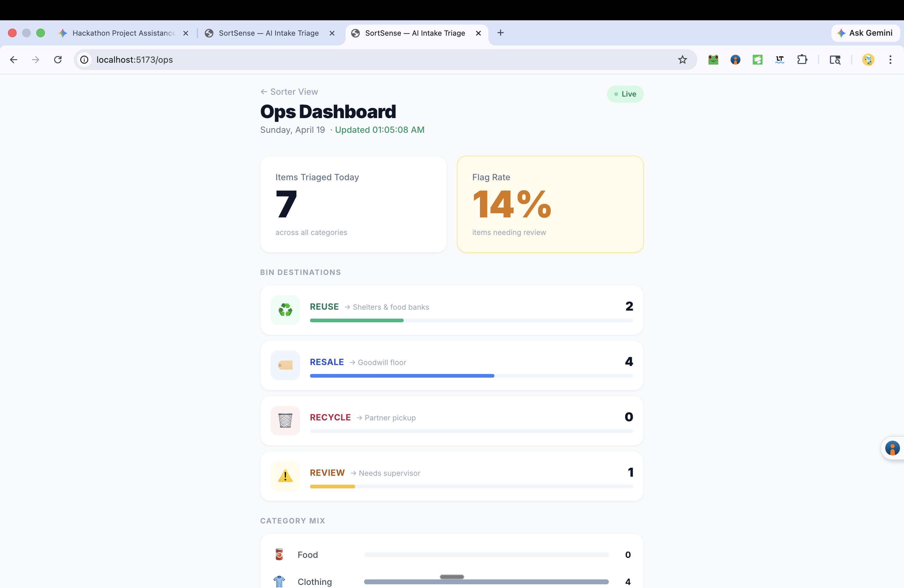The image size is (904, 588).
Task: Click the frog extension icon
Action: pyautogui.click(x=713, y=60)
